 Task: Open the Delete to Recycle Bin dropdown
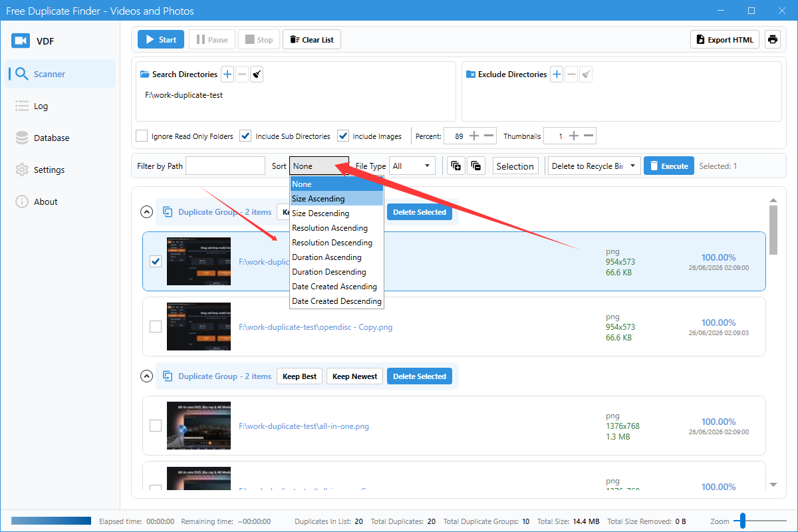pos(594,166)
